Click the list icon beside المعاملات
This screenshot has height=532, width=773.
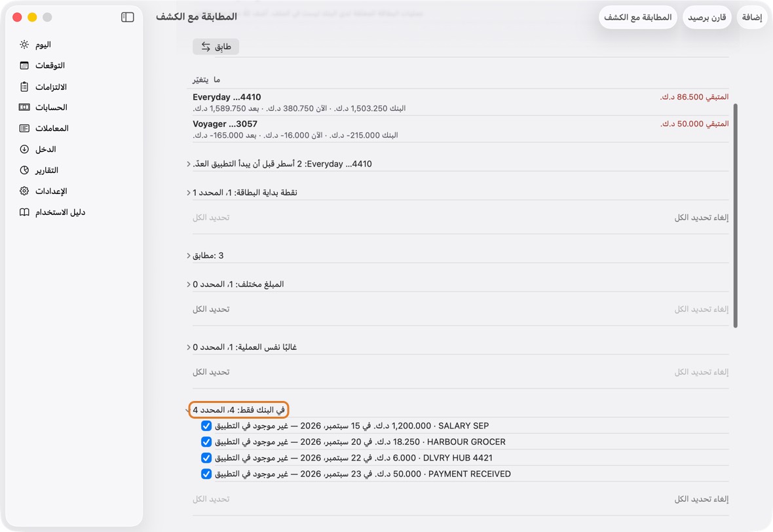point(24,128)
